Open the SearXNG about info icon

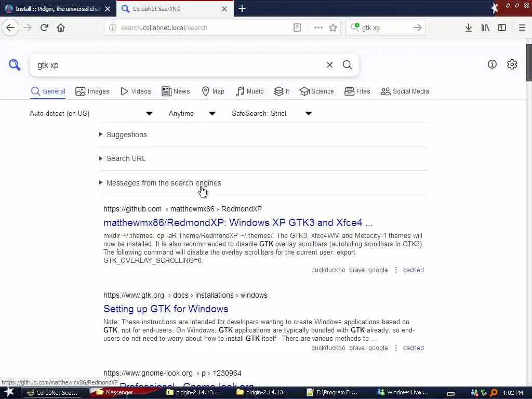pyautogui.click(x=492, y=64)
